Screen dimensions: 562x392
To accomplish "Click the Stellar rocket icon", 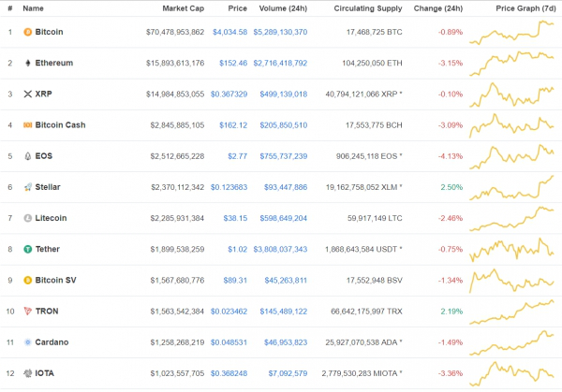I will (x=27, y=187).
